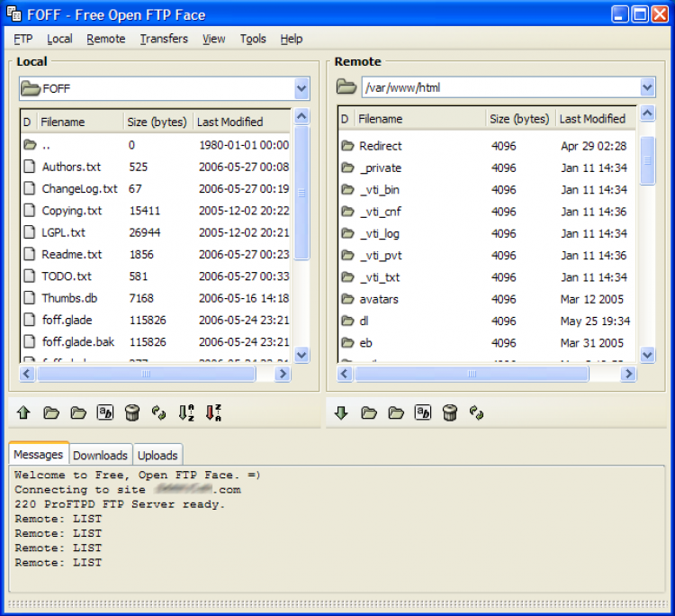Click the trash can icon in Local toolbar

pos(132,412)
